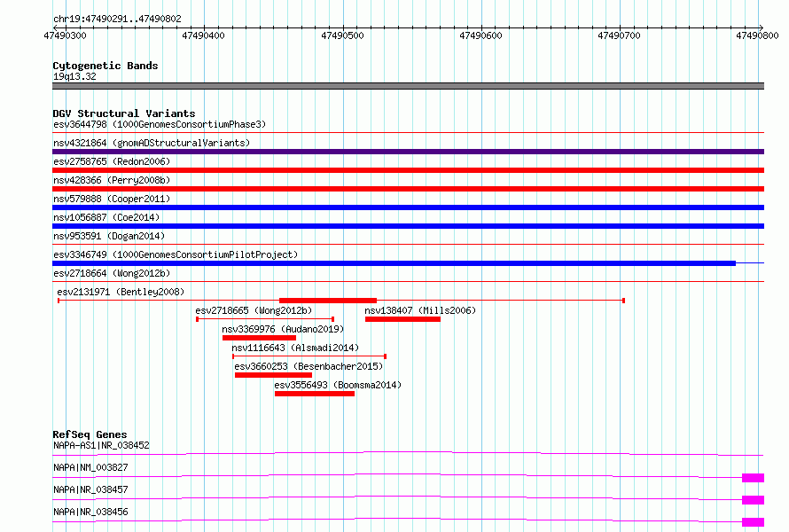Screen dimensions: 789x532
Task: Click the esv2718664 Wong2012b label
Action: click(112, 273)
